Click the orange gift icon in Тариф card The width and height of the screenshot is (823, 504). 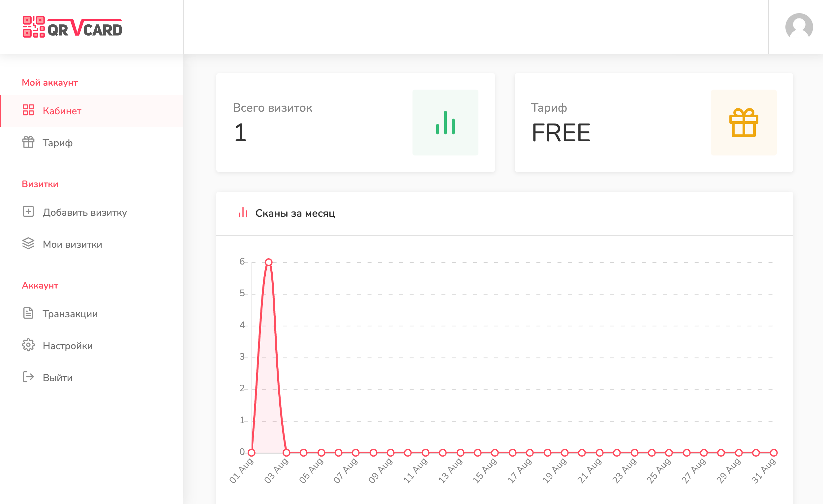[743, 123]
